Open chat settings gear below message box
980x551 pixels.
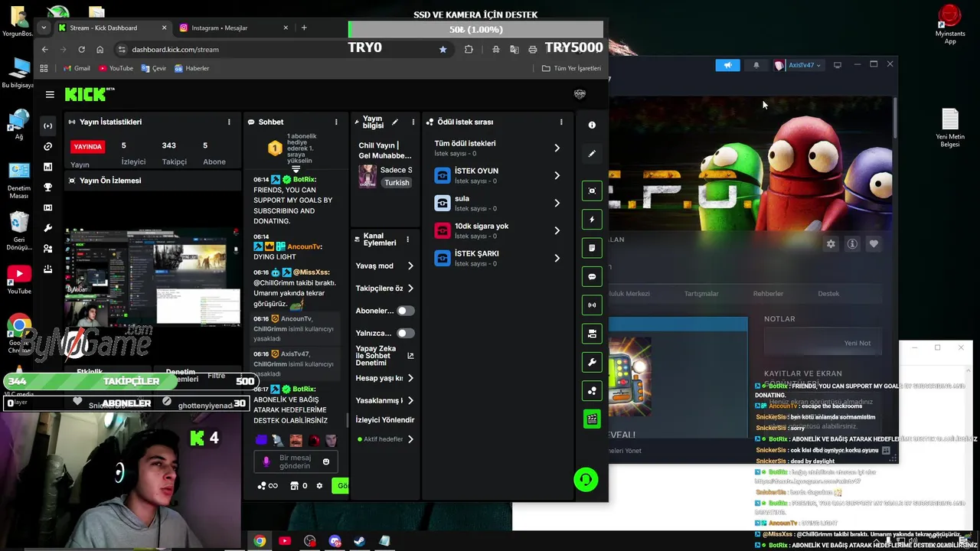(x=319, y=486)
